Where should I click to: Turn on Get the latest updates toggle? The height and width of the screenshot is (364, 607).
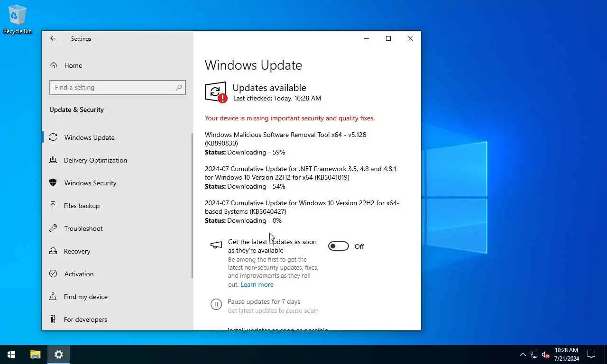coord(339,246)
